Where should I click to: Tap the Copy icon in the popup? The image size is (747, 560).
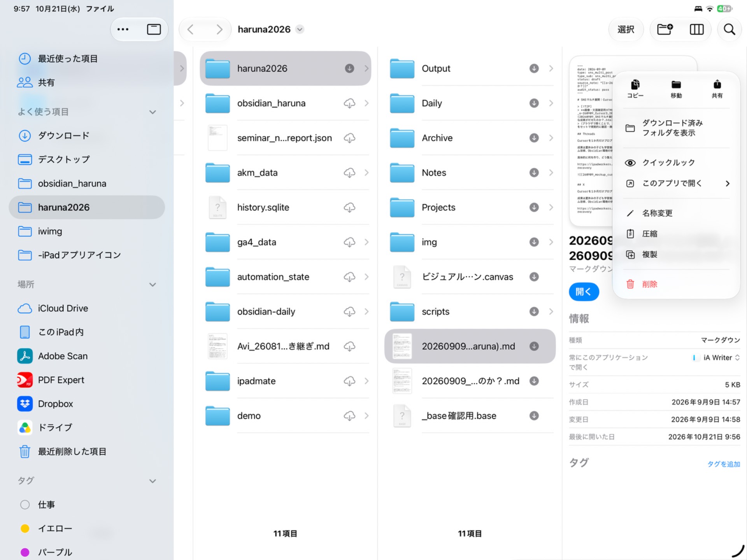pos(635,89)
